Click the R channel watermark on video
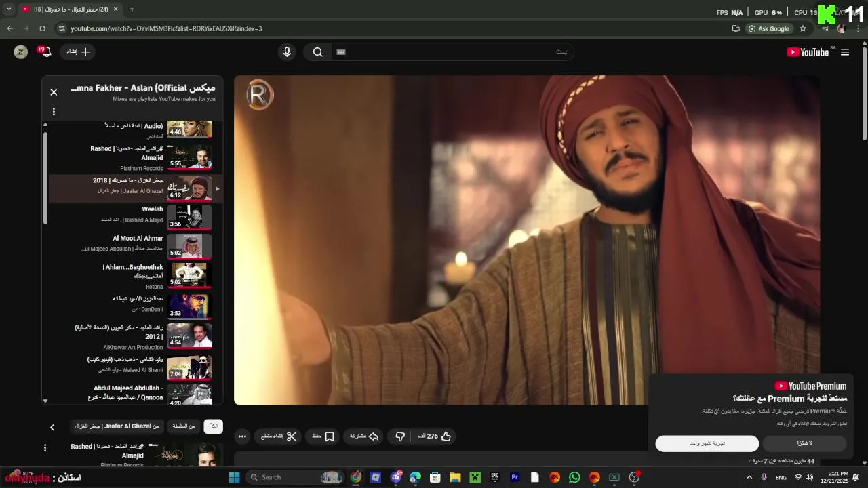868x488 pixels. tap(259, 96)
